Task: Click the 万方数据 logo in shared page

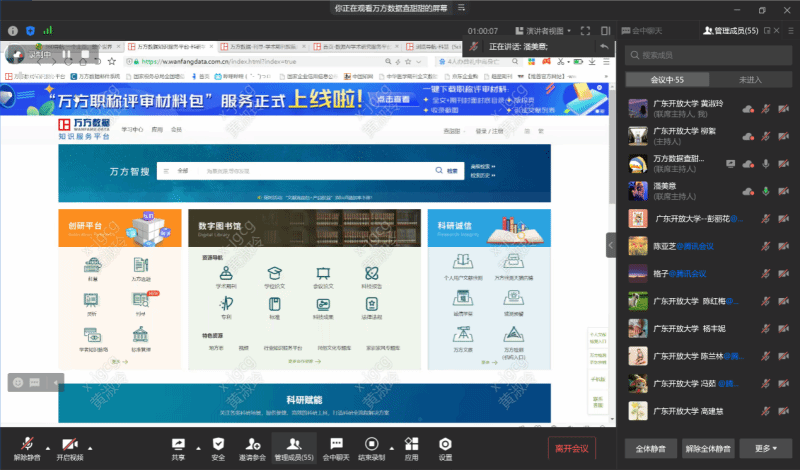Action: pos(84,129)
